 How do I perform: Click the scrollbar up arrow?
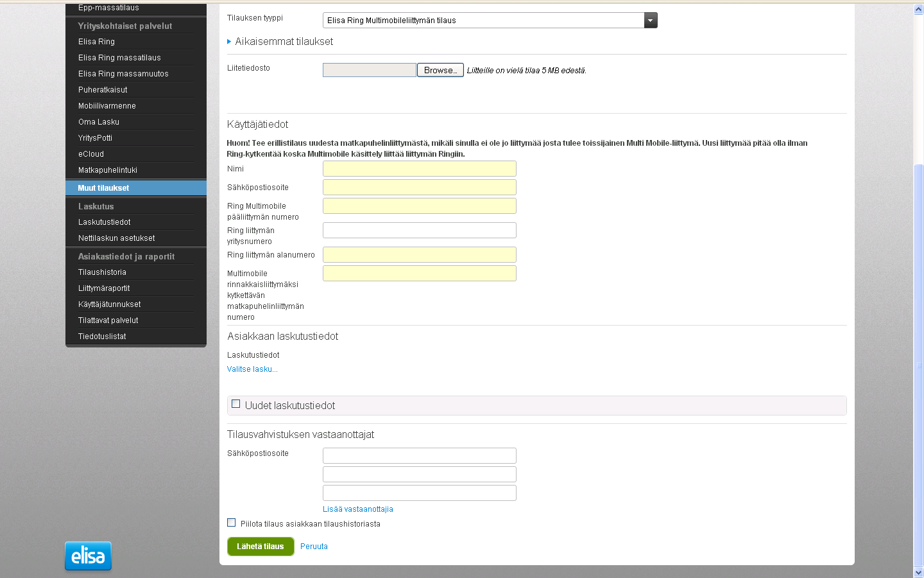(918, 10)
